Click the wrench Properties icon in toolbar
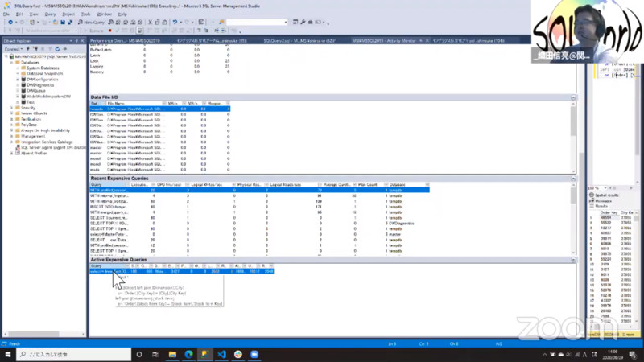 click(x=303, y=23)
